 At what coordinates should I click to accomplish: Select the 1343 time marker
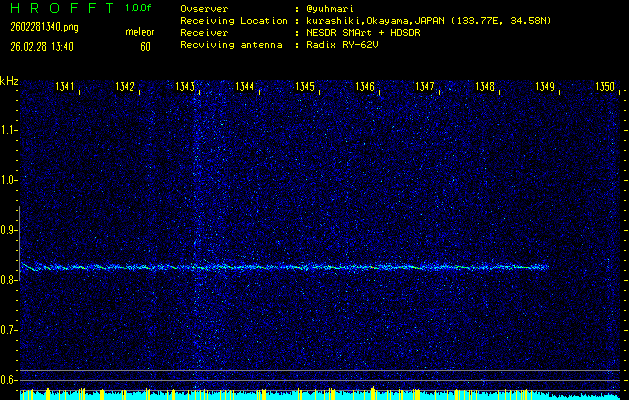tap(186, 87)
